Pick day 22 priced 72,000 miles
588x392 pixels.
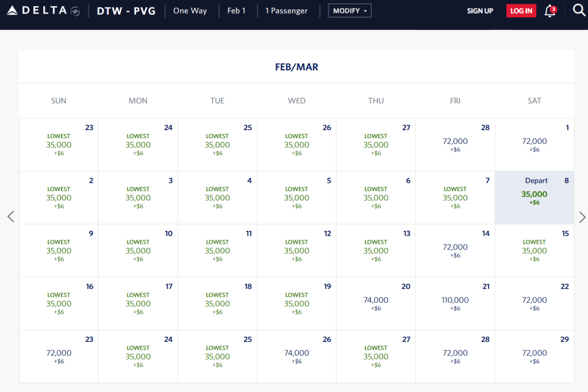535,303
